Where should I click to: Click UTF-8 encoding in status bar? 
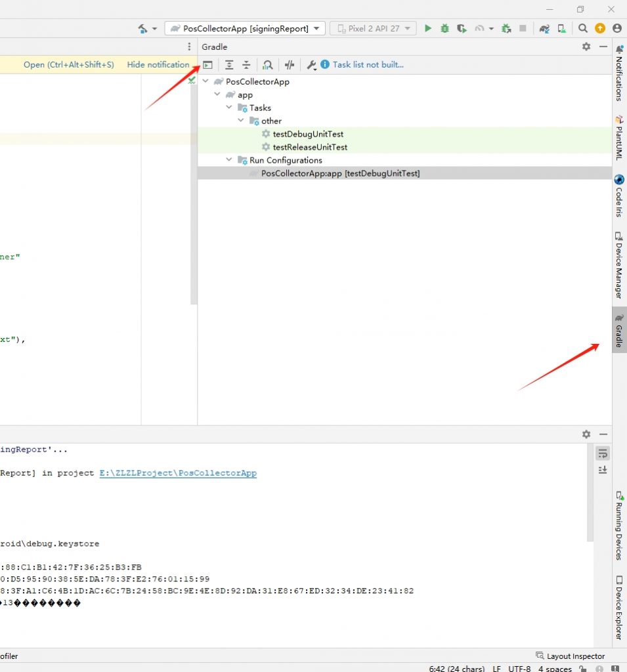tap(519, 669)
